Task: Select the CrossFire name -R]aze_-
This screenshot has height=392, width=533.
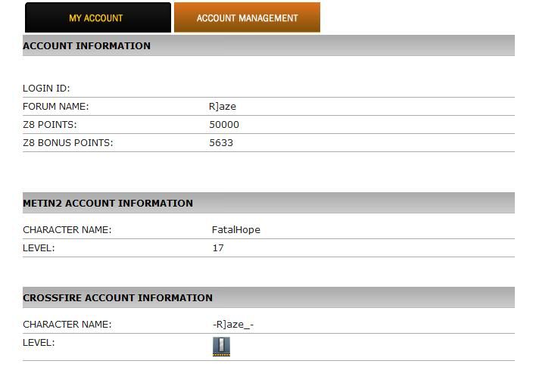Action: [233, 325]
